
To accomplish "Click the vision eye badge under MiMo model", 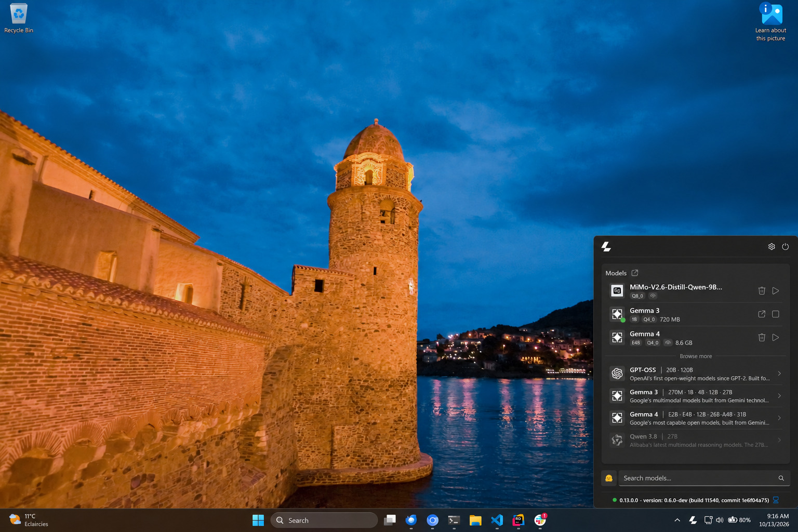I will pyautogui.click(x=653, y=296).
